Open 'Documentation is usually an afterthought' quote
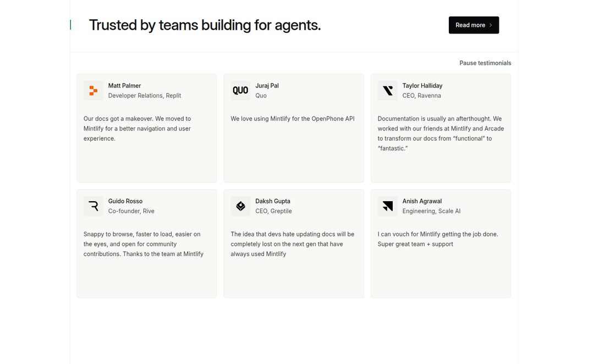The width and height of the screenshot is (594, 364). pyautogui.click(x=441, y=133)
